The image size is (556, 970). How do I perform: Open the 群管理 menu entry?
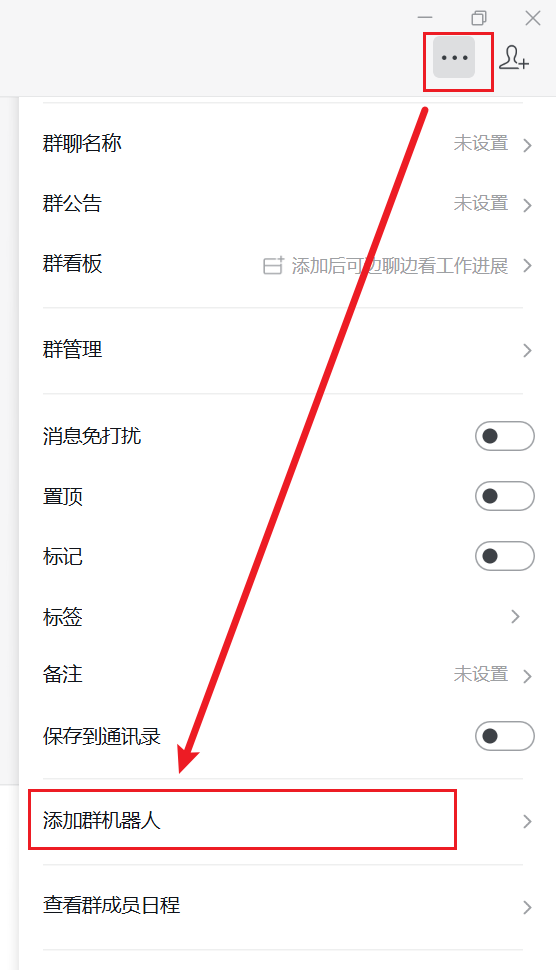[x=283, y=350]
